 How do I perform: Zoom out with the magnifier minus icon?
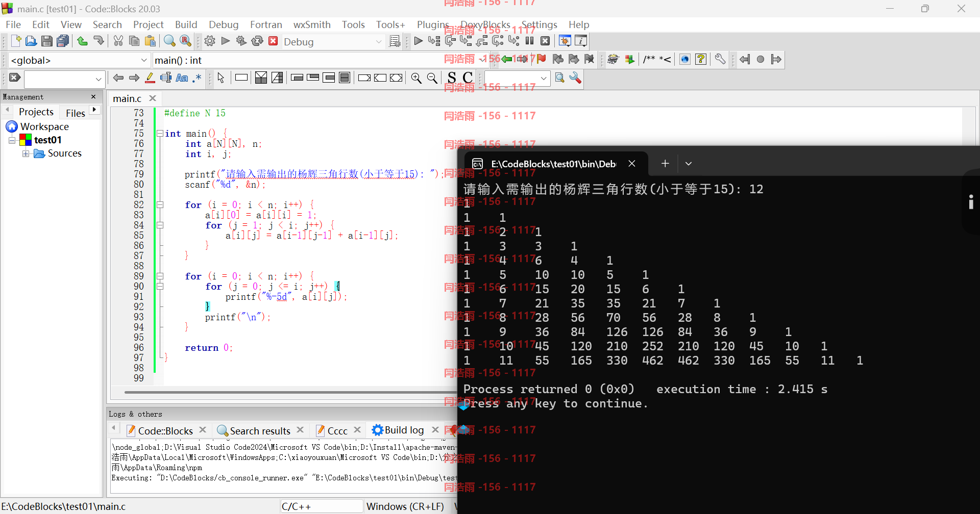tap(432, 78)
